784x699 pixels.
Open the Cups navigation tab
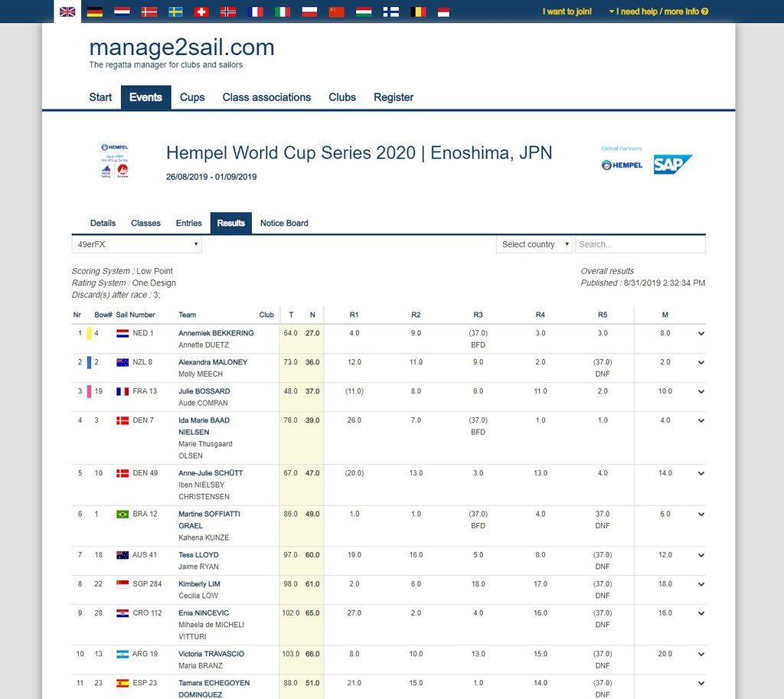pos(192,97)
